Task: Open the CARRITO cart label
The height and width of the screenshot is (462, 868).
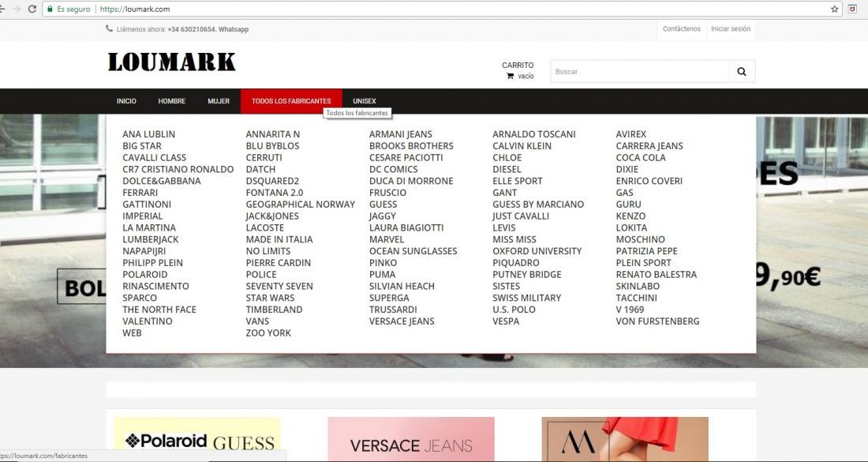Action: [x=518, y=65]
